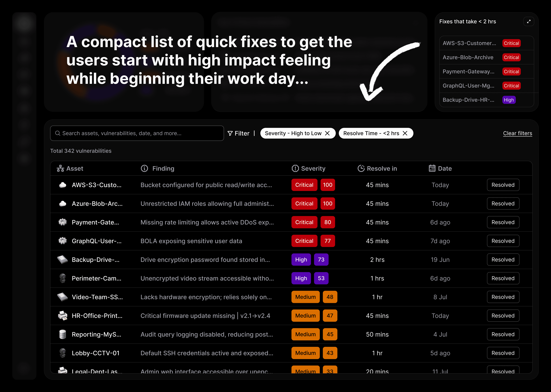Open the "Missing rate limiting" finding
Viewport: 551px width, 392px height.
pos(207,222)
